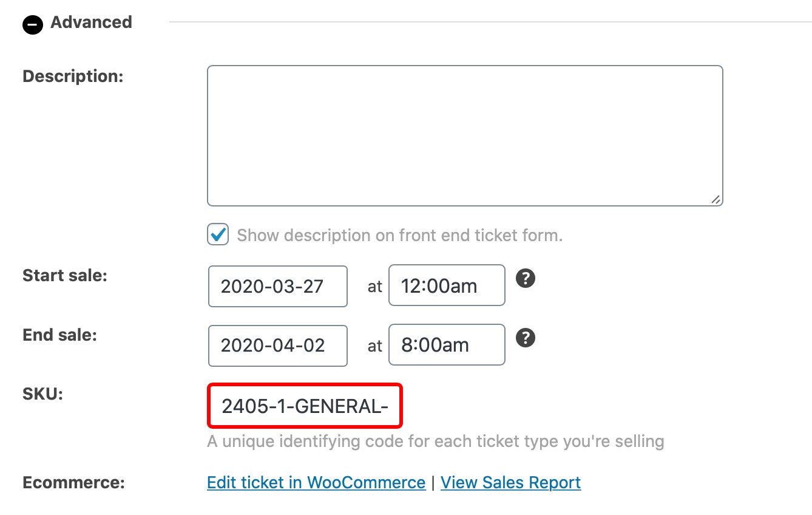
Task: Show help for End sale
Action: click(x=526, y=338)
